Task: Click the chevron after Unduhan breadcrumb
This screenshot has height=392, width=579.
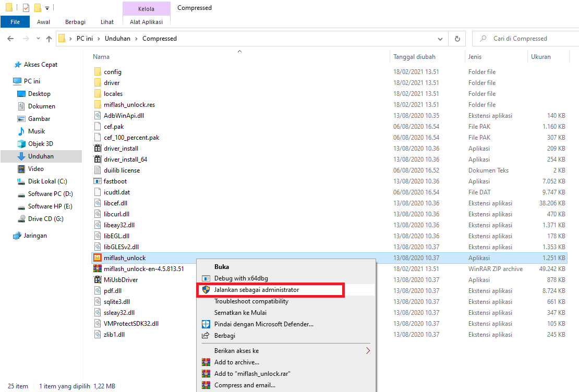Action: [136, 39]
